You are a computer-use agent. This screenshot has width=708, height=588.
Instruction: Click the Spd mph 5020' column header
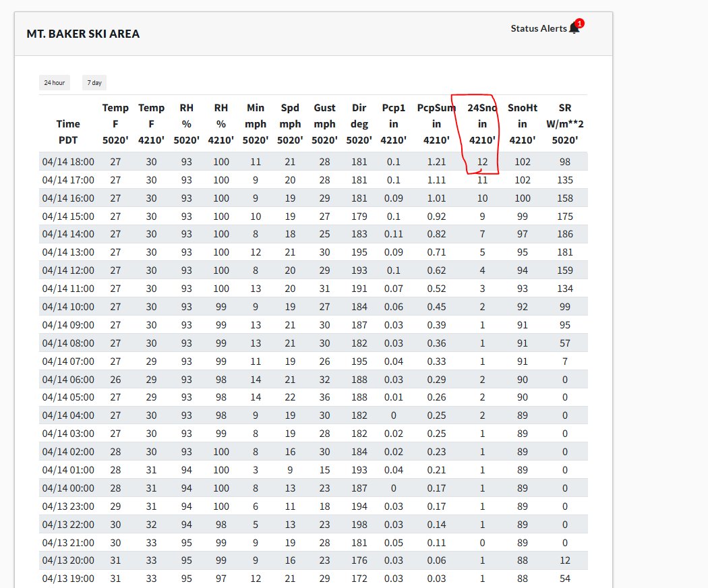coord(290,124)
